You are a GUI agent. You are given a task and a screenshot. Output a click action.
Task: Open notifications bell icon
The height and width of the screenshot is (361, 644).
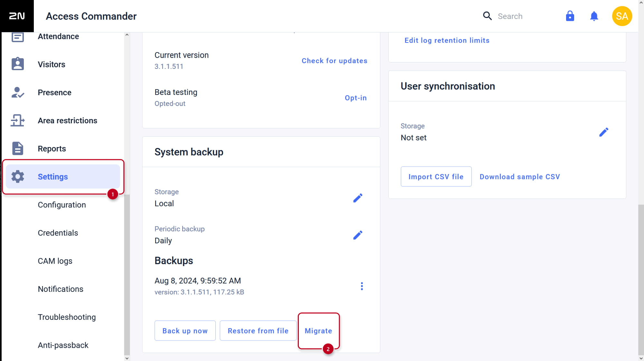(594, 16)
